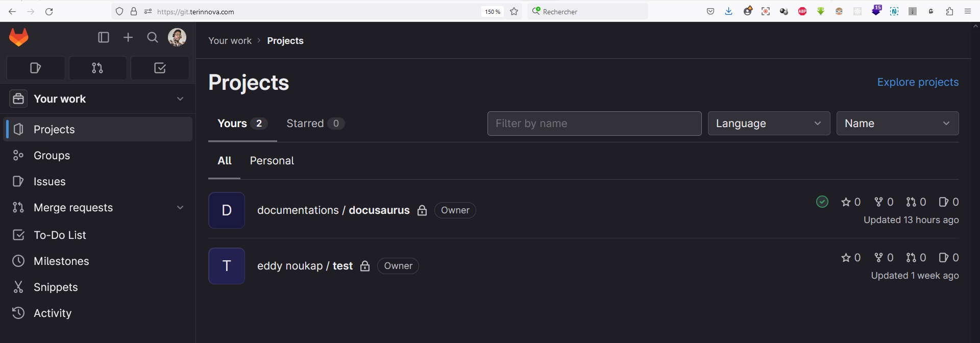
Task: Open to-do items shortcut icon
Action: pyautogui.click(x=160, y=68)
